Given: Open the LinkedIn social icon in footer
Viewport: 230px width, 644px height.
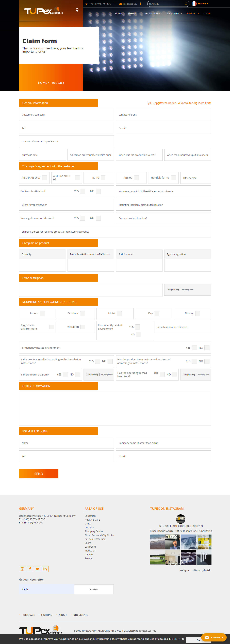Looking at the screenshot, I should (45, 569).
